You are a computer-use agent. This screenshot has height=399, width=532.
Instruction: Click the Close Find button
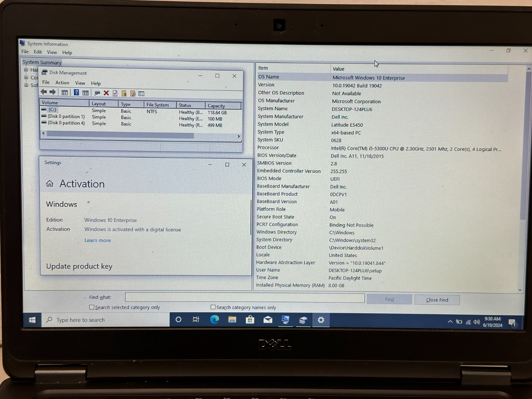click(x=437, y=300)
